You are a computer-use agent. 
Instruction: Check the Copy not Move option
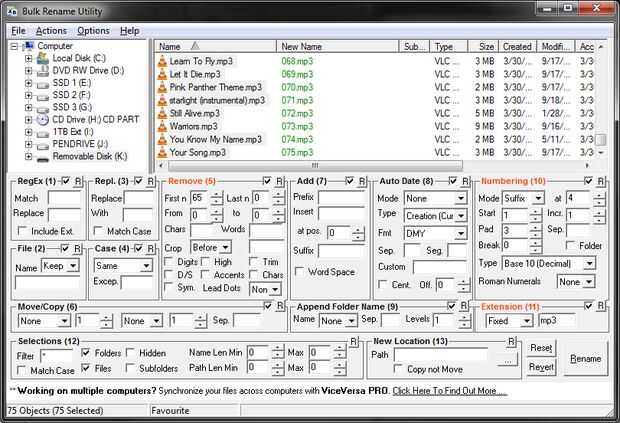pyautogui.click(x=398, y=369)
